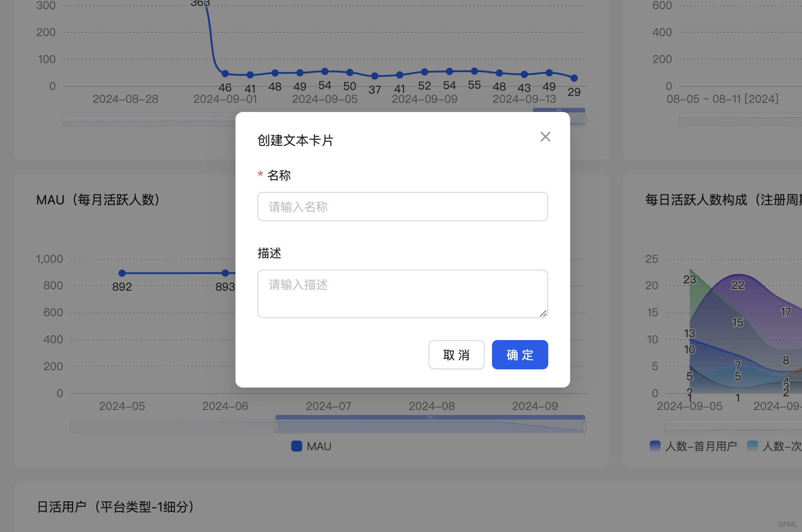Toggle the MAU legend series
Viewport: 802px width, 532px height.
(x=311, y=446)
